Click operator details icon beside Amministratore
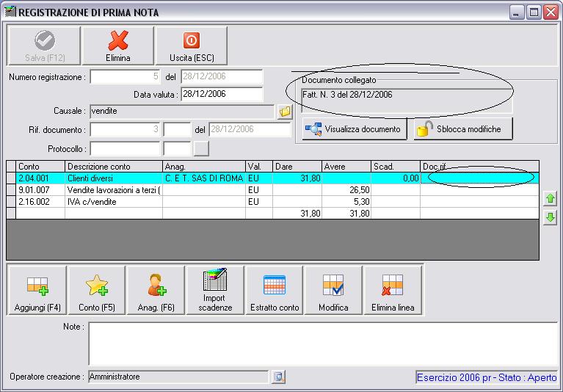The width and height of the screenshot is (563, 392). 279,377
